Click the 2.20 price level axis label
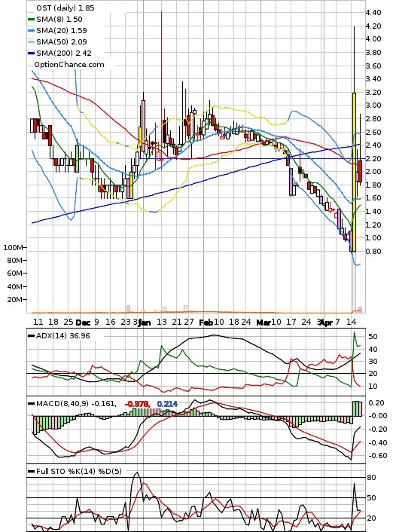Screen dimensions: 396x532 click(x=373, y=158)
